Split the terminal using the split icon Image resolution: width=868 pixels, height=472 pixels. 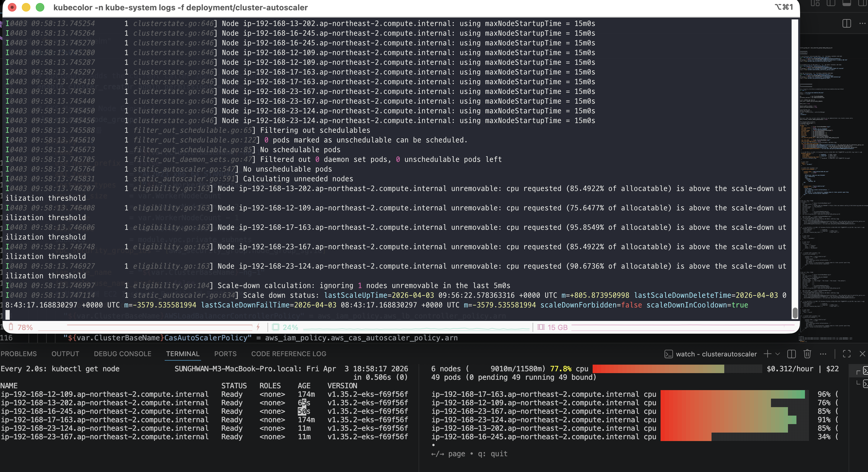point(791,354)
